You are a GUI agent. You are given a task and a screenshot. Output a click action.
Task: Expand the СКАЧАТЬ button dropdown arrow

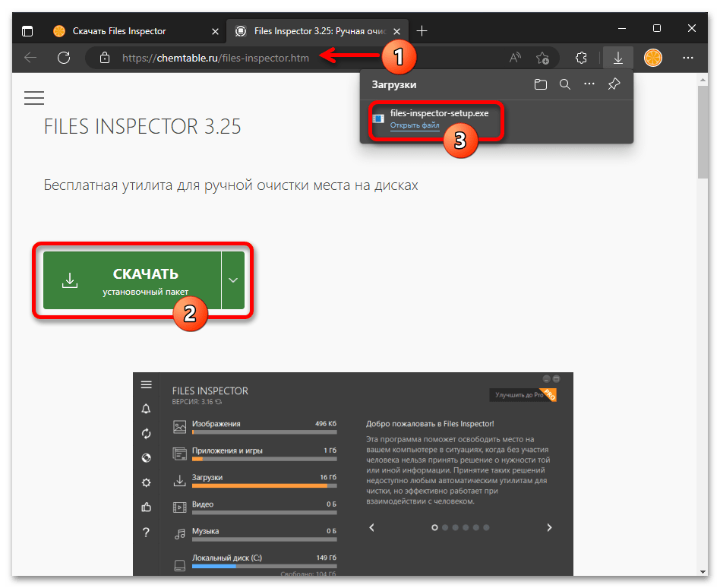pos(233,280)
